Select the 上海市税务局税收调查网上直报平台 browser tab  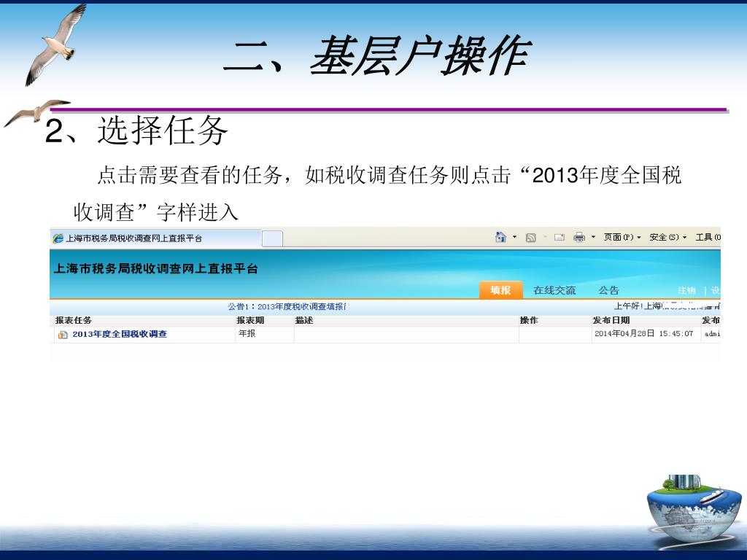[x=156, y=238]
